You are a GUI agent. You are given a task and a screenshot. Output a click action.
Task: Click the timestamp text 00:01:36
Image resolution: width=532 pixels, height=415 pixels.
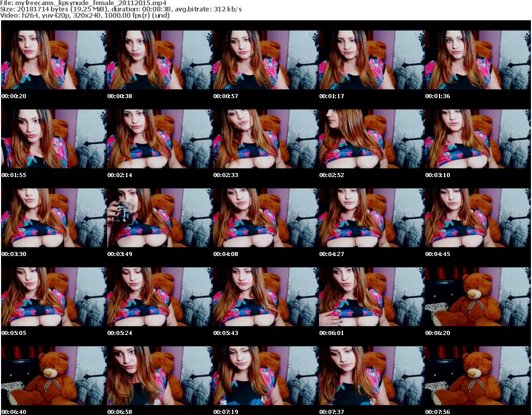[x=437, y=96]
